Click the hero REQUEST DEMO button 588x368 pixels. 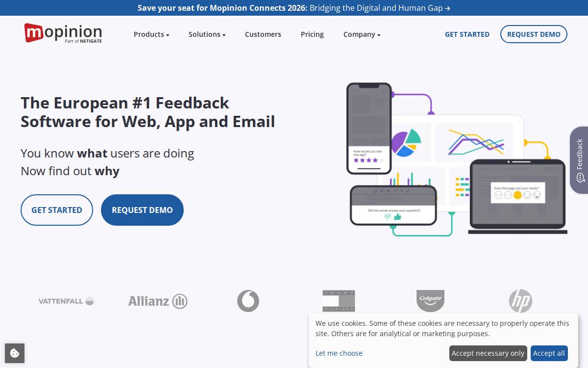point(142,210)
